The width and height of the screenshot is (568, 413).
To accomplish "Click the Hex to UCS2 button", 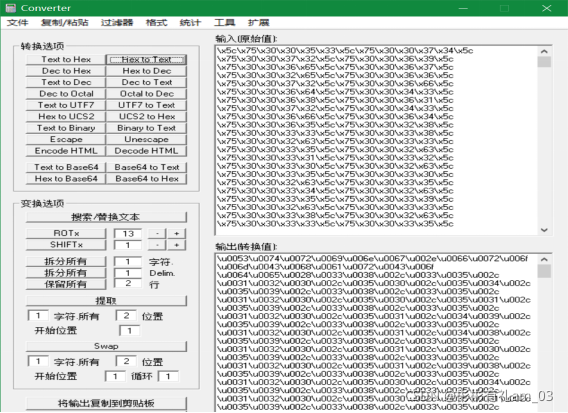I will [x=66, y=116].
